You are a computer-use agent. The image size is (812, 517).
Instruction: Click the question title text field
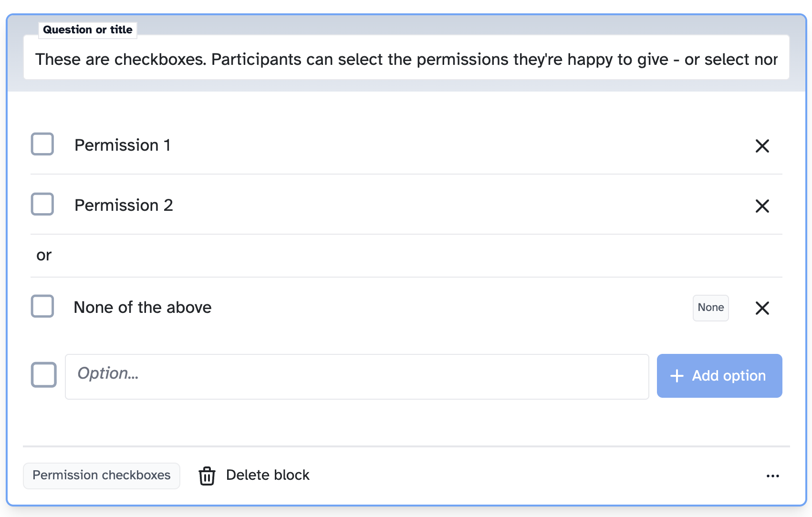coord(406,58)
